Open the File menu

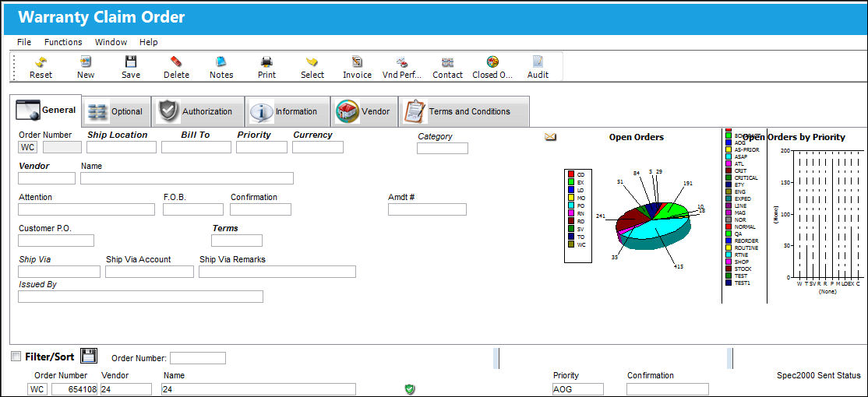(x=24, y=42)
